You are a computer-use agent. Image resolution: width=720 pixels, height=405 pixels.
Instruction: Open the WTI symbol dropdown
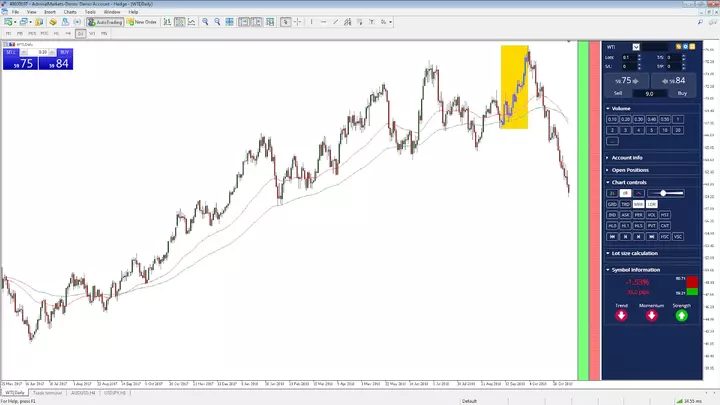[636, 47]
